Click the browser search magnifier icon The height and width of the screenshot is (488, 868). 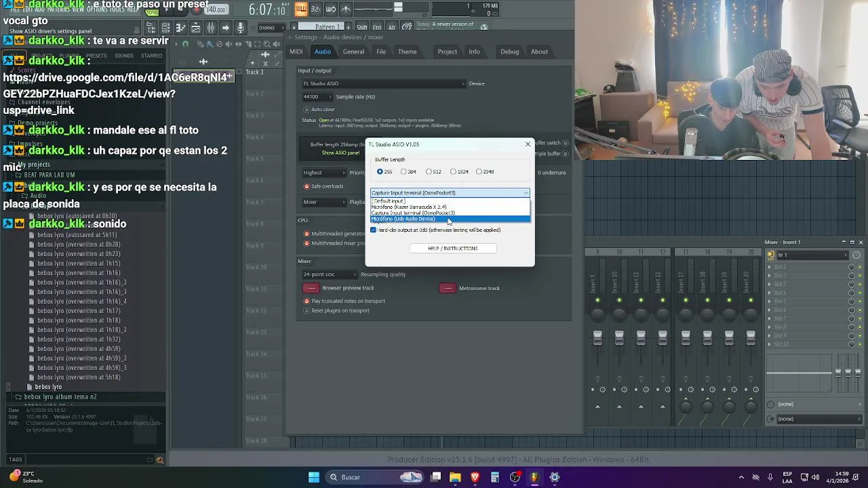[x=160, y=460]
